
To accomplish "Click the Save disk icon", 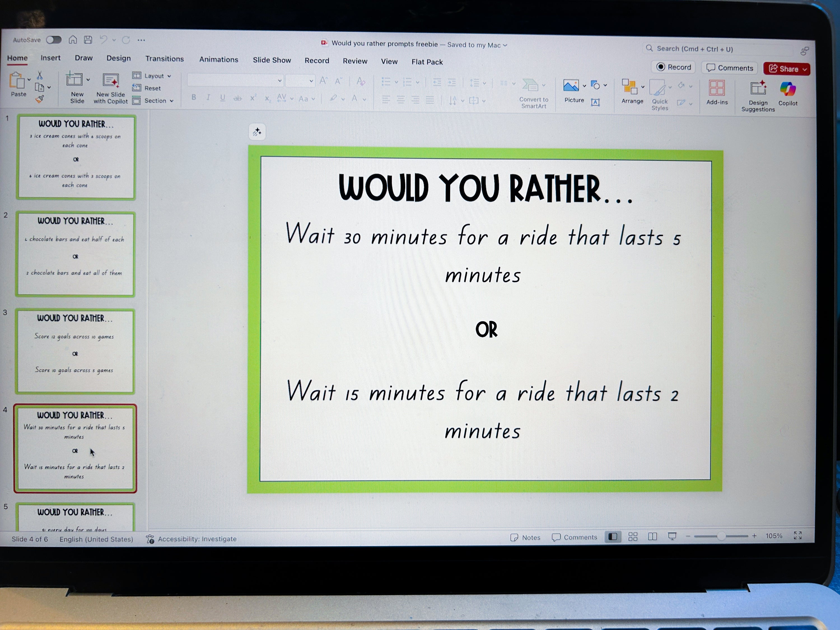I will point(88,39).
